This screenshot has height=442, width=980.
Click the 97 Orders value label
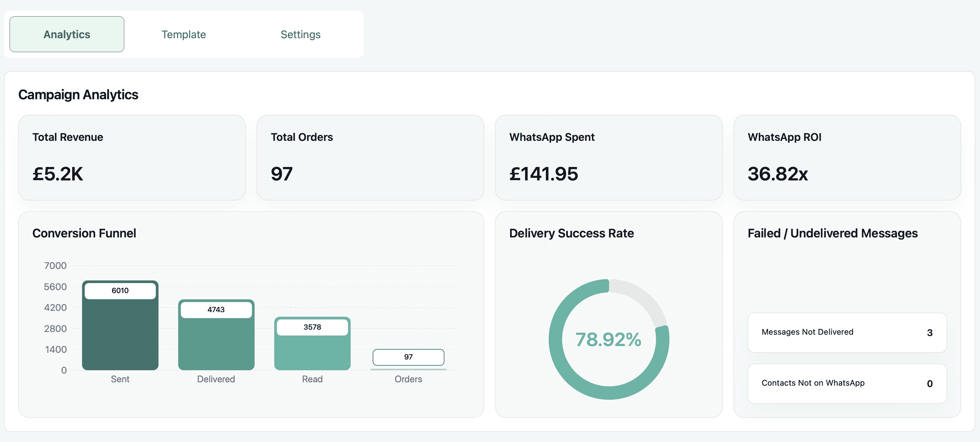(x=408, y=357)
